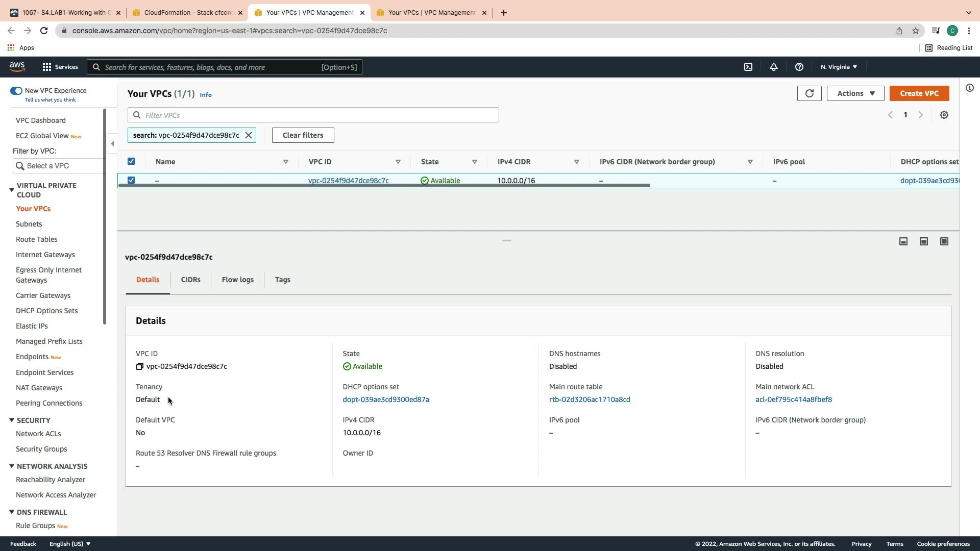The width and height of the screenshot is (980, 551).
Task: Uncheck the vpc-0254f9d47dce98c7c row checkbox
Action: click(x=131, y=180)
